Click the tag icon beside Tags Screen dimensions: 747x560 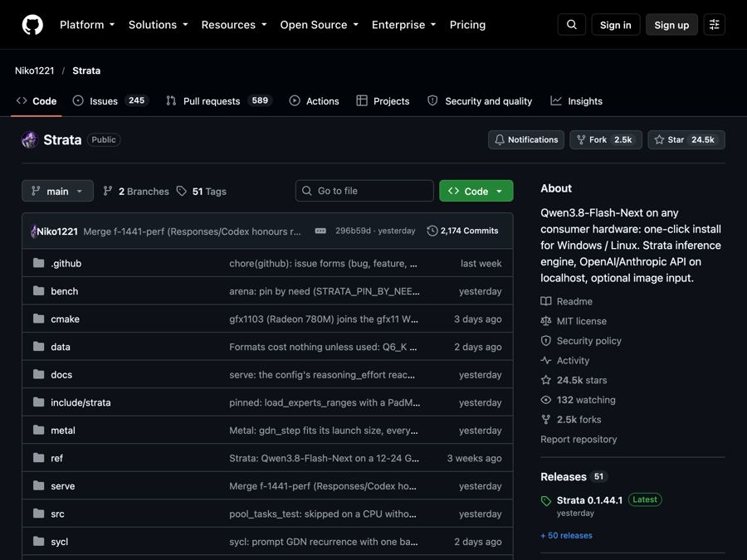[x=182, y=191]
